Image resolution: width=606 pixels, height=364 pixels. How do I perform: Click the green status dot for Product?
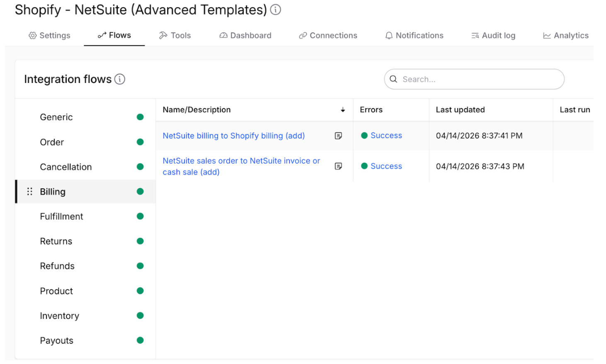[x=140, y=291]
